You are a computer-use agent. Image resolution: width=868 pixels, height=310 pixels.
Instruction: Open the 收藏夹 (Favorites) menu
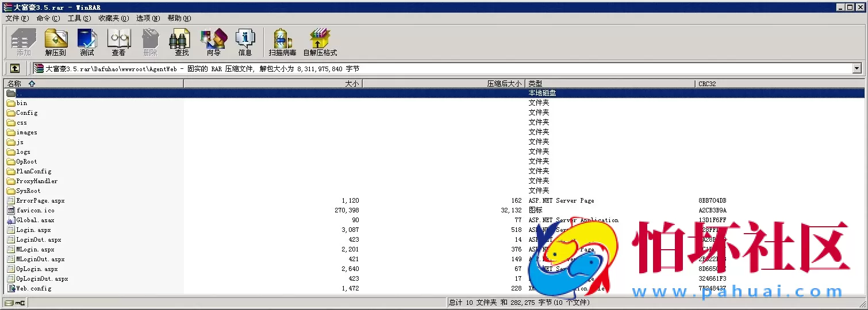113,18
